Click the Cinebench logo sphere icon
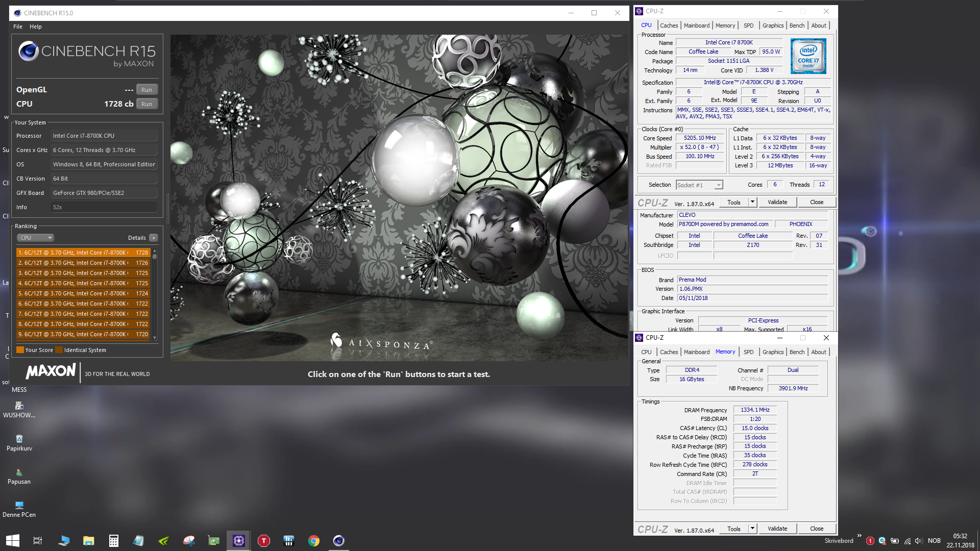The height and width of the screenshot is (551, 980). tap(29, 51)
